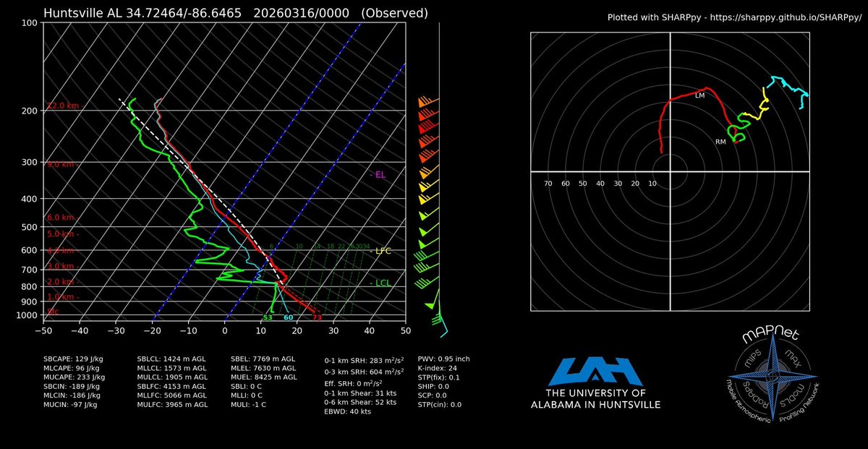Pick the MLEL: 7630 m AGL entry
This screenshot has height=449, width=868.
[263, 367]
